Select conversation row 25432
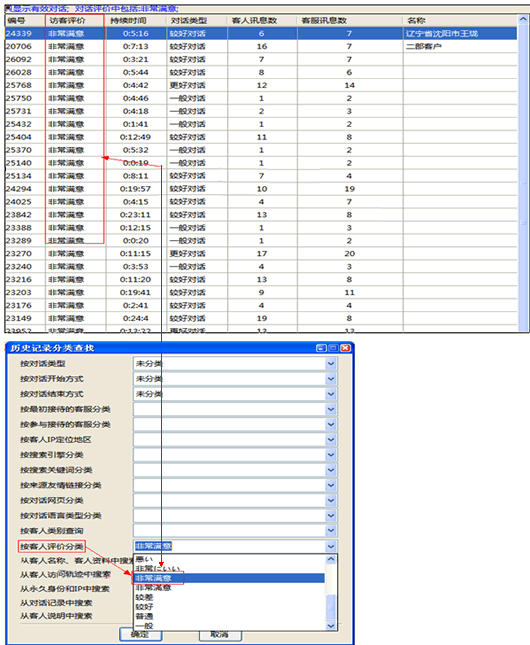This screenshot has width=530, height=645. point(261,124)
